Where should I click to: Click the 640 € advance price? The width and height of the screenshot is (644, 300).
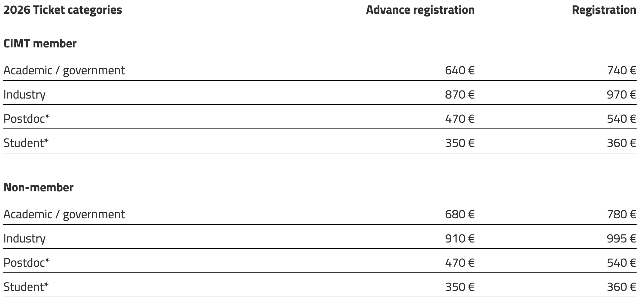point(459,71)
